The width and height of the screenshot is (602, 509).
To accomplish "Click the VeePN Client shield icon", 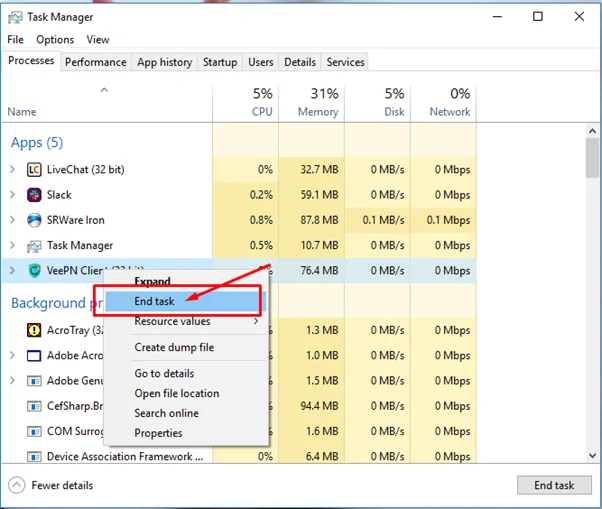I will coord(35,271).
